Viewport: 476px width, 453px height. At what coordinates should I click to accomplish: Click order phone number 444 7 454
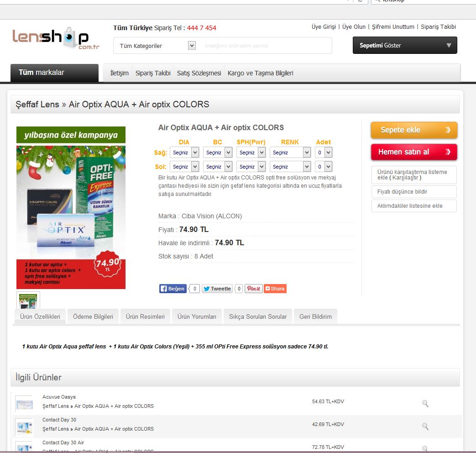(x=202, y=28)
